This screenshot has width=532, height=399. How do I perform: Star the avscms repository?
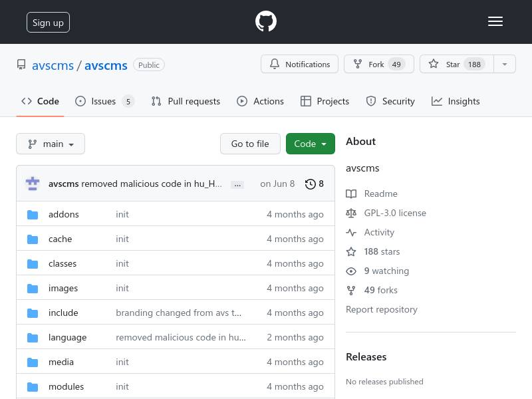click(457, 64)
